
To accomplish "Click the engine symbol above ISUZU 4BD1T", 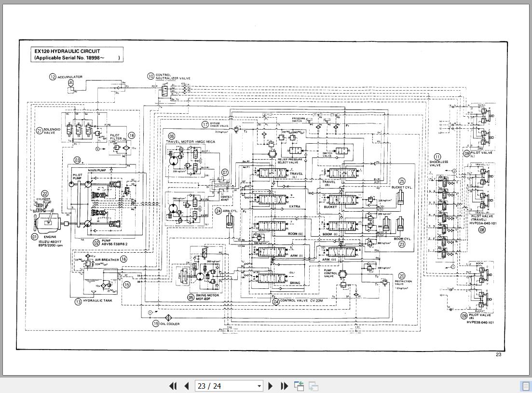I will pos(47,220).
